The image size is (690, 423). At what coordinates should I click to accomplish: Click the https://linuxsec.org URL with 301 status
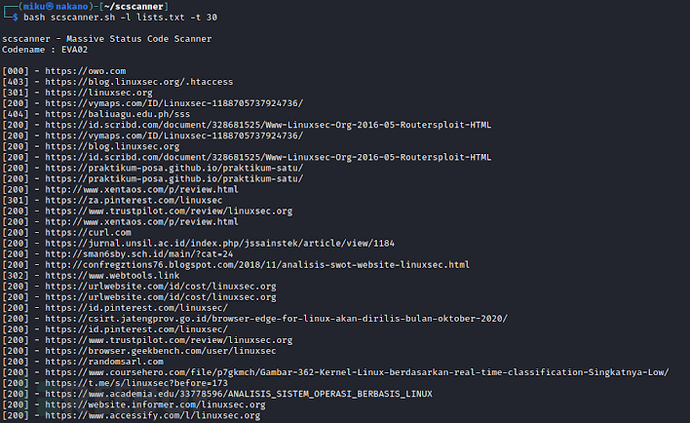99,93
